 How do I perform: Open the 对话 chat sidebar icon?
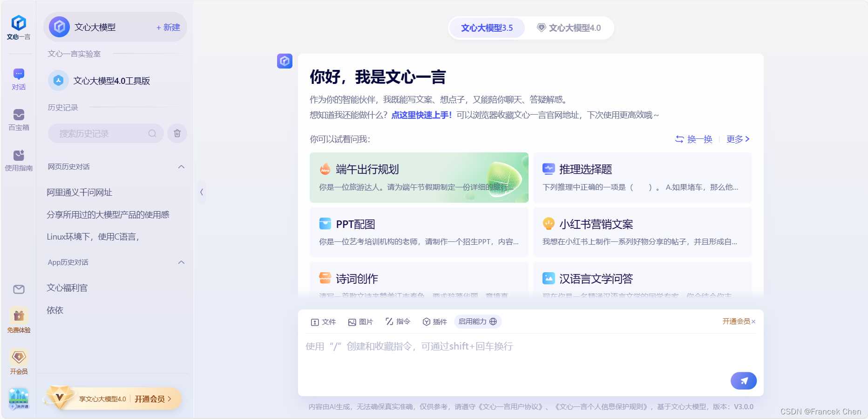[19, 74]
